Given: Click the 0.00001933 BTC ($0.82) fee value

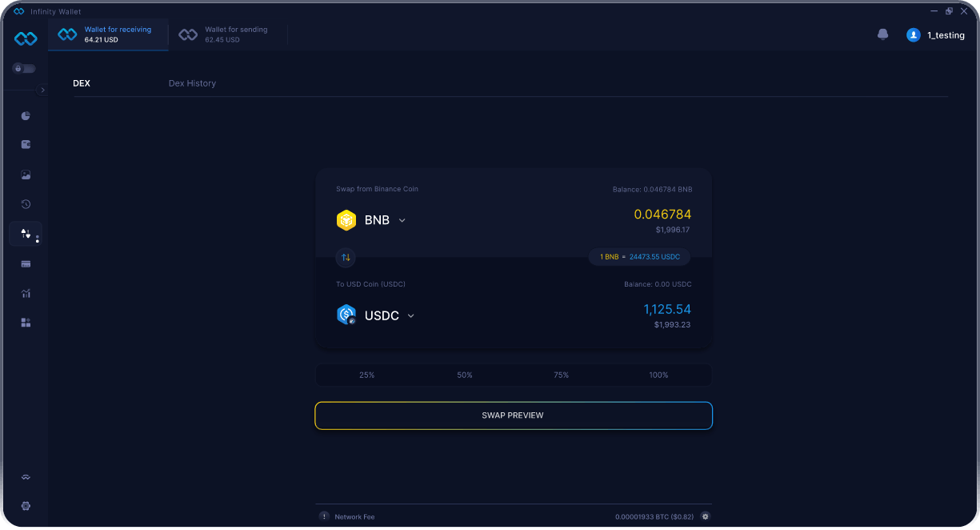Looking at the screenshot, I should 655,517.
